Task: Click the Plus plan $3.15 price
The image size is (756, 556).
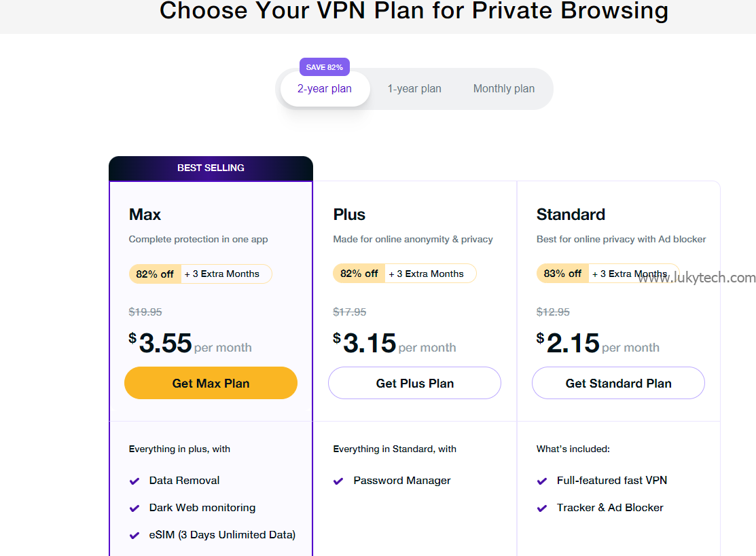Action: 369,344
